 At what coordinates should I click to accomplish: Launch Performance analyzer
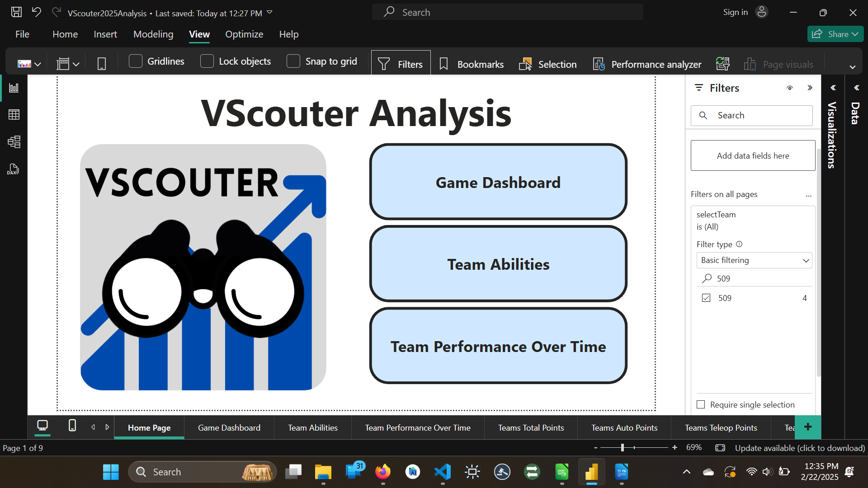647,64
